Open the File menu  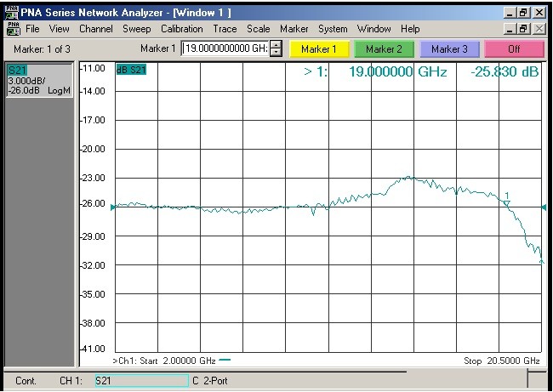[32, 29]
